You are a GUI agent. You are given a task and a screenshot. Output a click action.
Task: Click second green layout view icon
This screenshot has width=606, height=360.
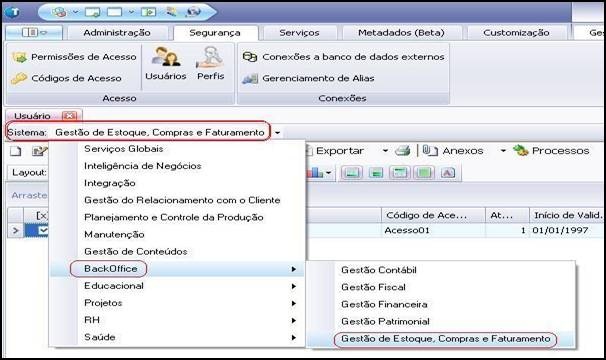click(x=376, y=172)
